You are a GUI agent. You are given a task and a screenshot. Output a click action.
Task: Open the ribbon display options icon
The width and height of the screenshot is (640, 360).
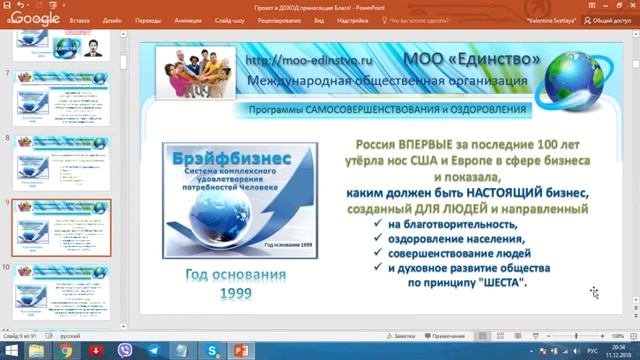point(592,5)
